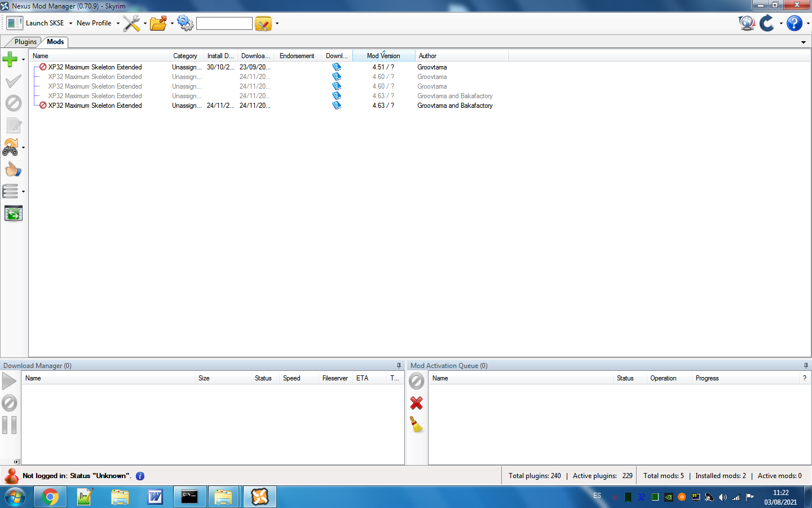This screenshot has height=508, width=812.
Task: Expand the Add Mod dropdown arrow
Action: tap(23, 59)
